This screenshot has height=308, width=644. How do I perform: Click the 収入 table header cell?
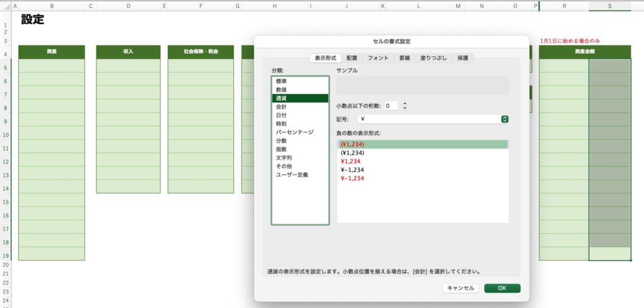tap(128, 52)
